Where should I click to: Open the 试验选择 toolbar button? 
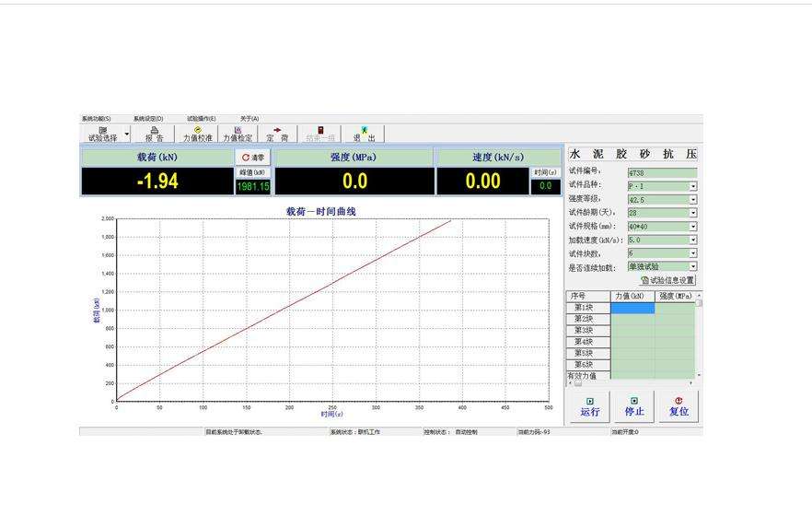(102, 135)
